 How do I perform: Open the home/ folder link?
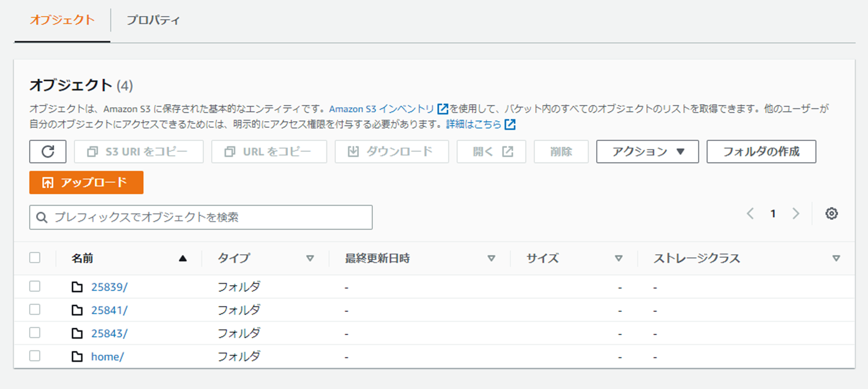(108, 356)
